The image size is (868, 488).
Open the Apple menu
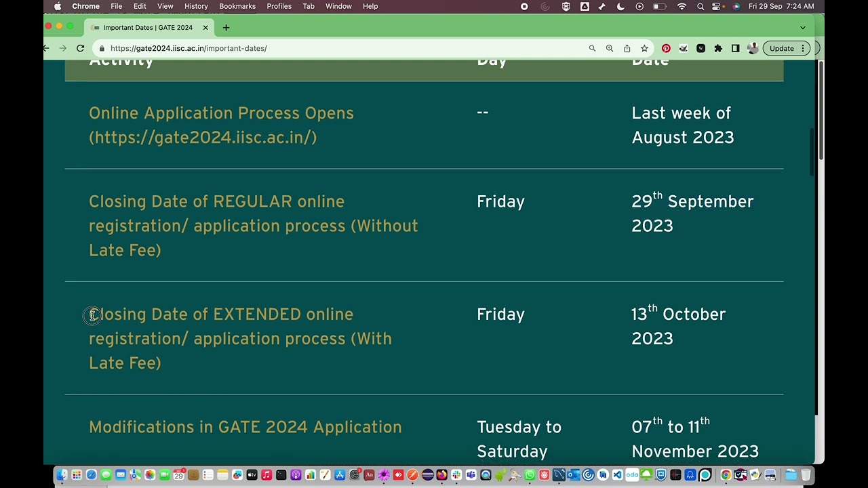click(x=58, y=6)
